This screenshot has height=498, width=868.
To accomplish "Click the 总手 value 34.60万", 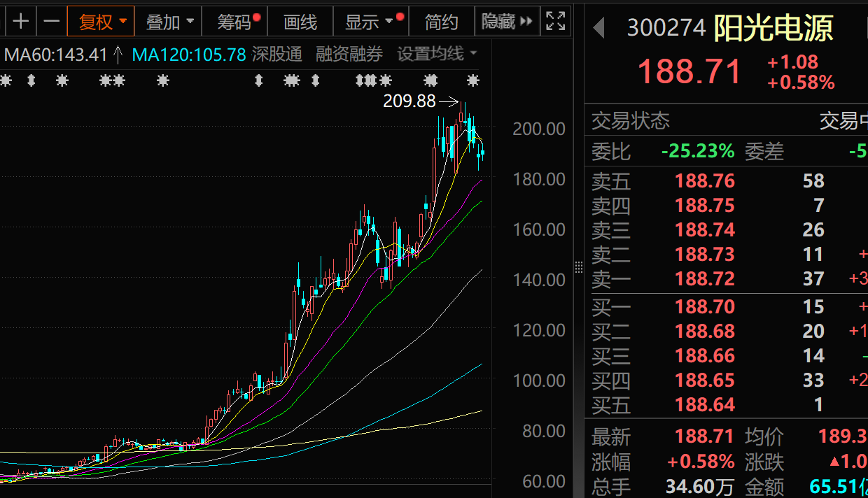I will coord(701,487).
